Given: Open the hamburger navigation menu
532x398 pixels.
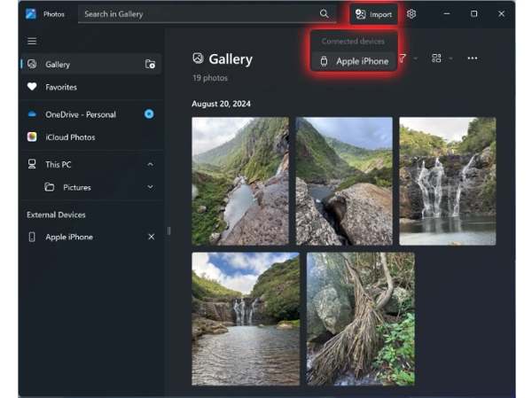Looking at the screenshot, I should point(32,41).
